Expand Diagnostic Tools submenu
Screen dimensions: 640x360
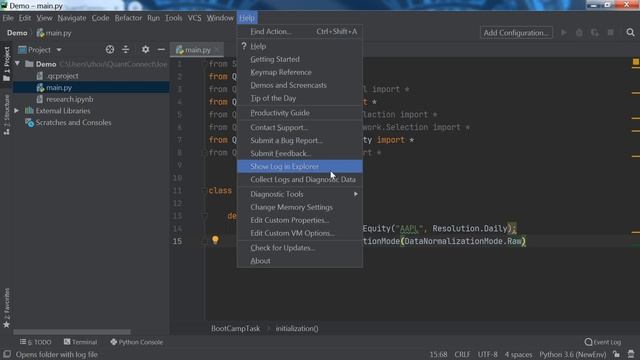(300, 194)
